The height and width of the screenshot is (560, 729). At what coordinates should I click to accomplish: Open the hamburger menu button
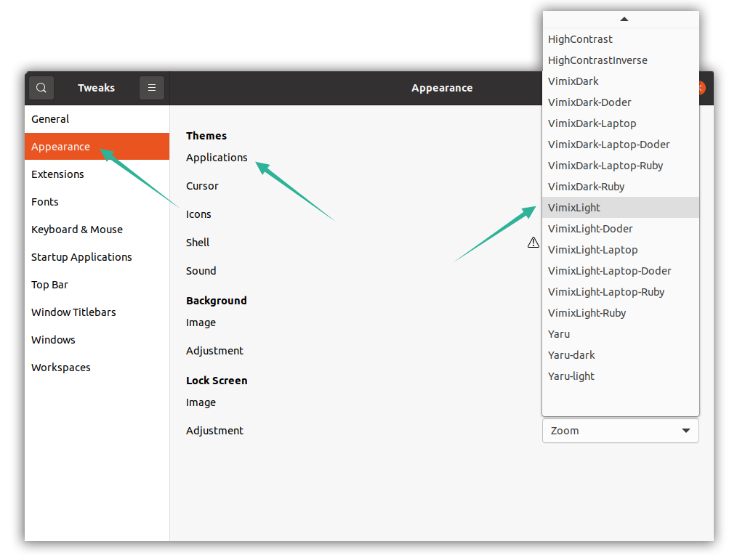click(152, 88)
